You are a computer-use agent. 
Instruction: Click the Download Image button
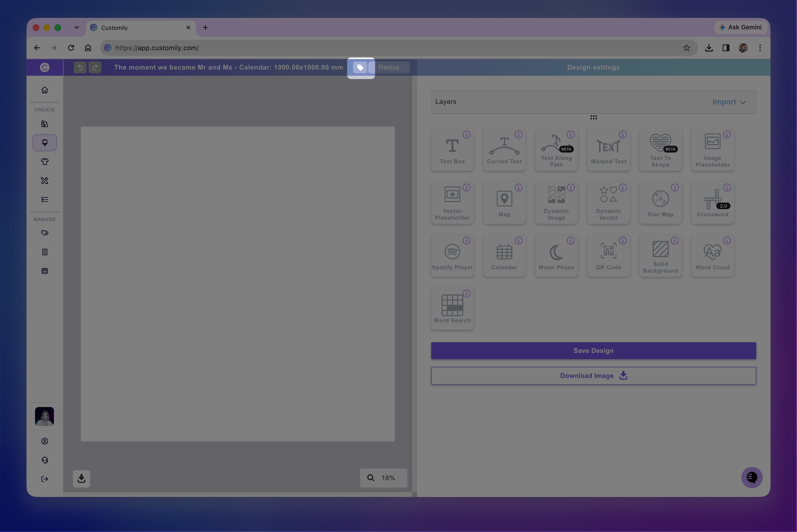click(x=593, y=376)
